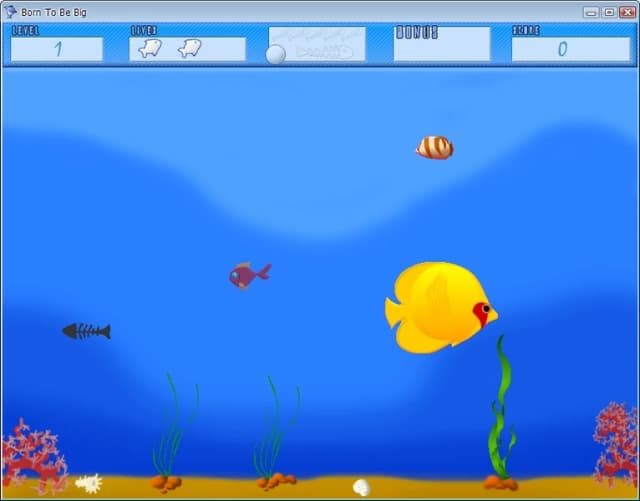Click the spiky white sea urchin
This screenshot has height=501, width=640.
coord(89,484)
